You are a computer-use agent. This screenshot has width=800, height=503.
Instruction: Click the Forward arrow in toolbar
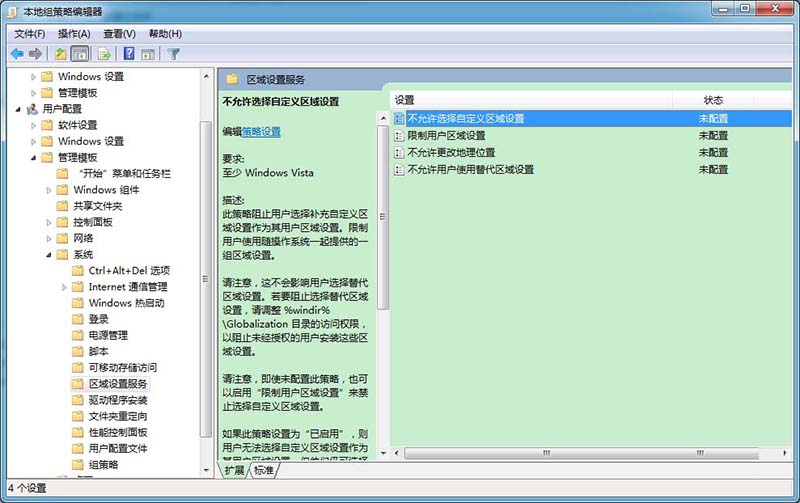[36, 53]
